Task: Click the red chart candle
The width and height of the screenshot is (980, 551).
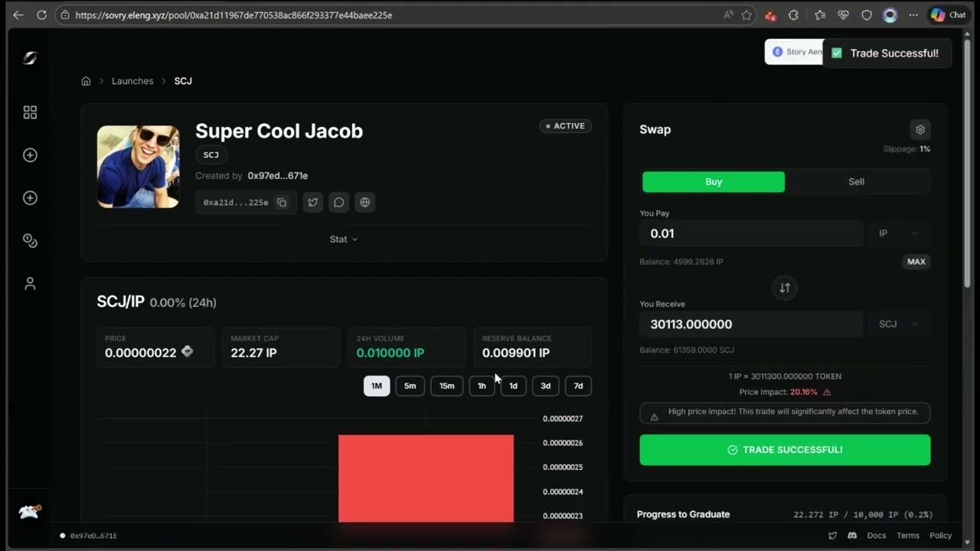Action: click(x=426, y=478)
